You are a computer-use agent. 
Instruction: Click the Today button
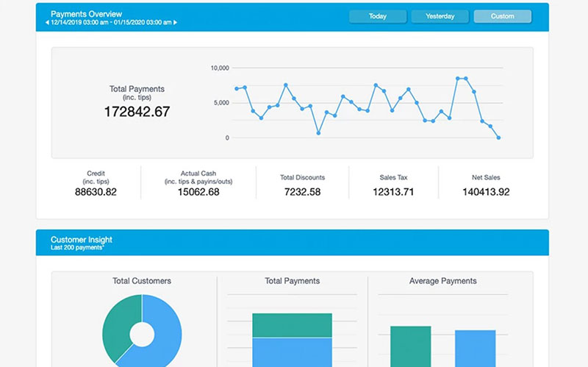[378, 16]
